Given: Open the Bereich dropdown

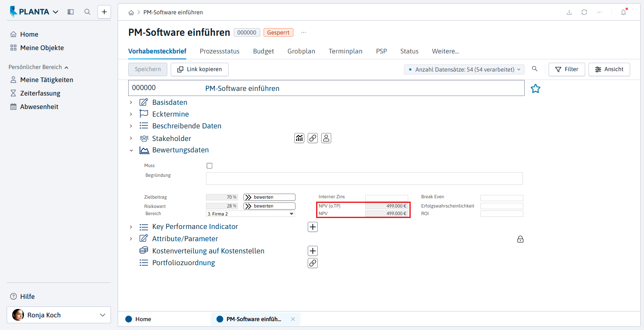Looking at the screenshot, I should 251,214.
